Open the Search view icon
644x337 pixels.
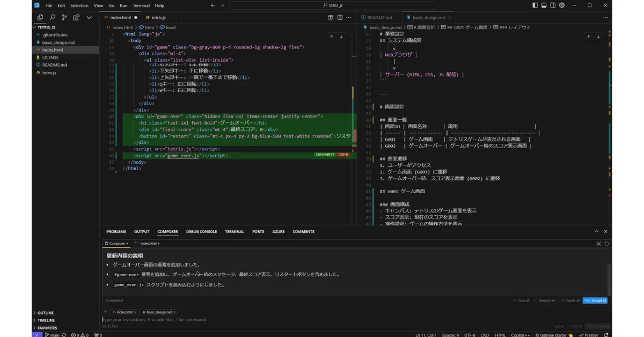point(52,18)
